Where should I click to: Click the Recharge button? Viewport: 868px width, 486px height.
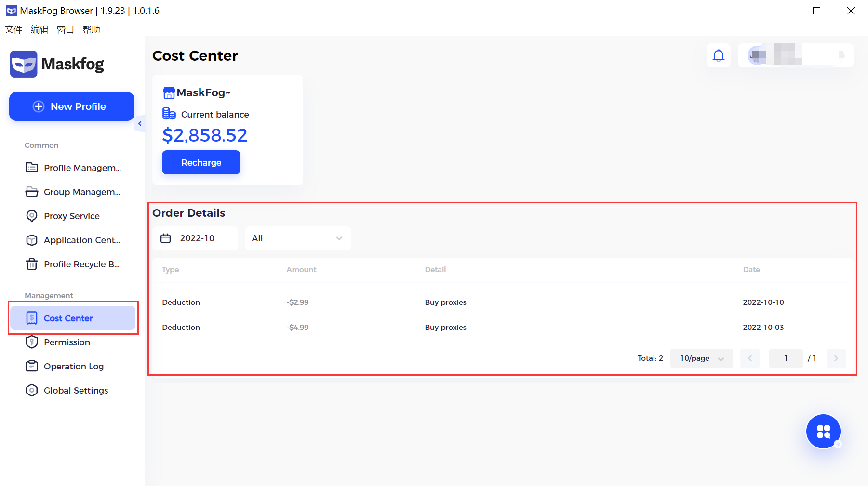point(201,162)
